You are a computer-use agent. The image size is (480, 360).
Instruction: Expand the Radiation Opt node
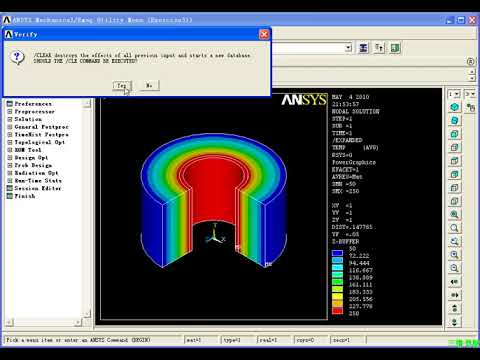pyautogui.click(x=10, y=173)
